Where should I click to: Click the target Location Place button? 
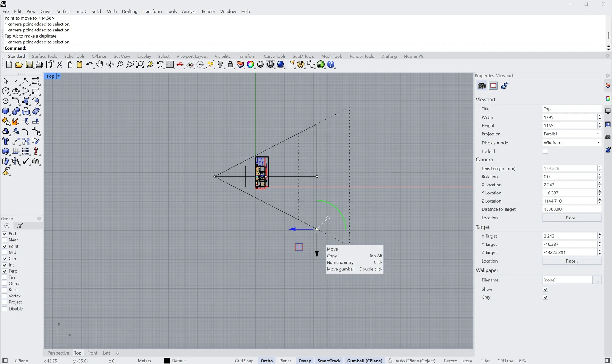(x=572, y=261)
